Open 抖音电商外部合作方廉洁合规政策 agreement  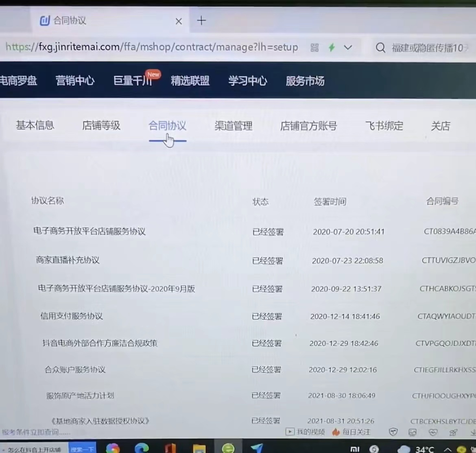[x=100, y=343]
